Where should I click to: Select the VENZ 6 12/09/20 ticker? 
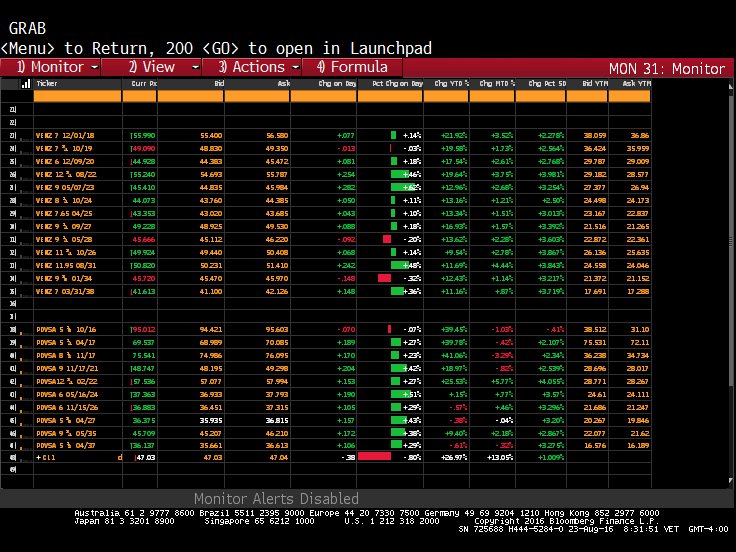(65, 161)
